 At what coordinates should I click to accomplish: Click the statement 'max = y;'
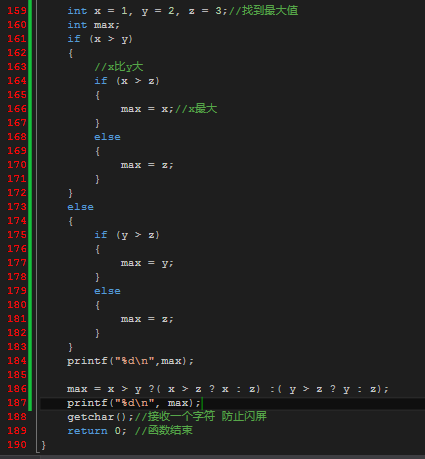[x=147, y=263]
